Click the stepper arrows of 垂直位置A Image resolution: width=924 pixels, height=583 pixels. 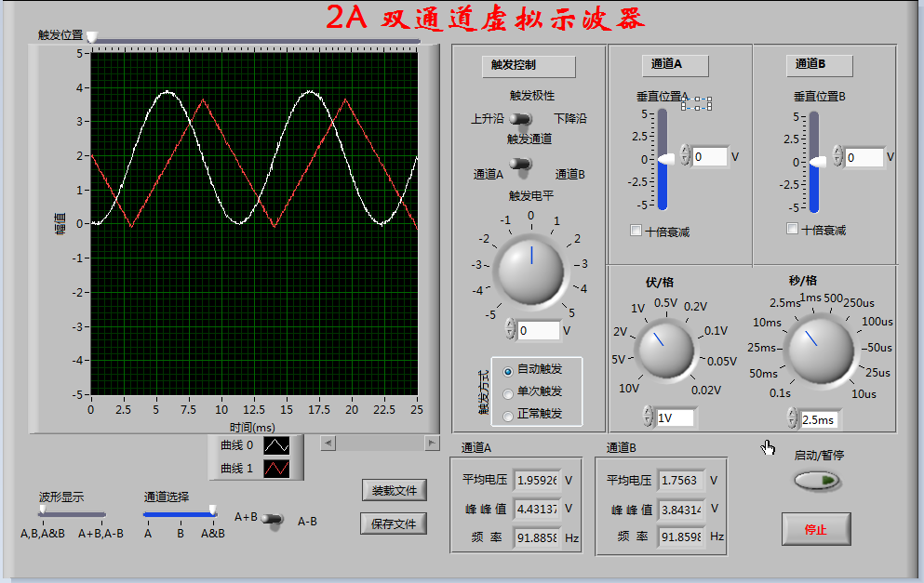click(x=685, y=154)
